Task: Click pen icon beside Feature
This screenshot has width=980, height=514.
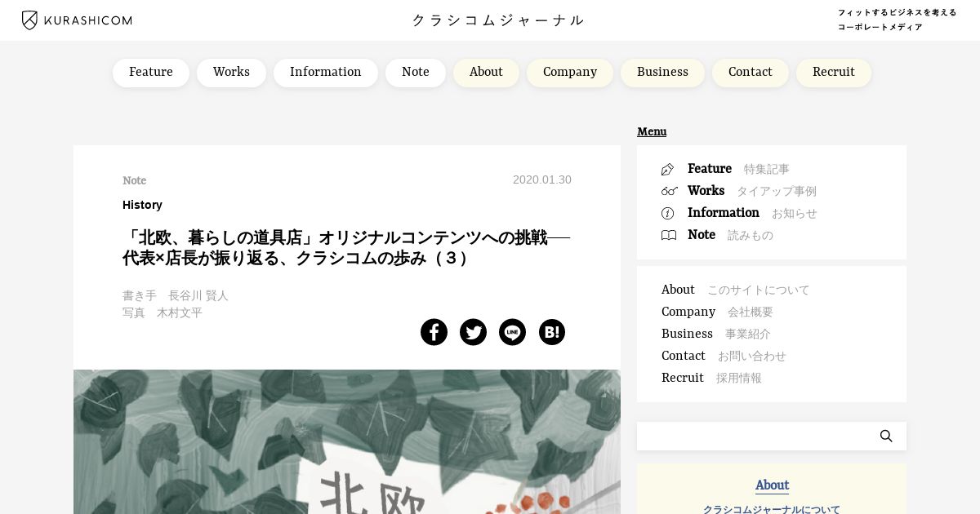Action: 668,170
